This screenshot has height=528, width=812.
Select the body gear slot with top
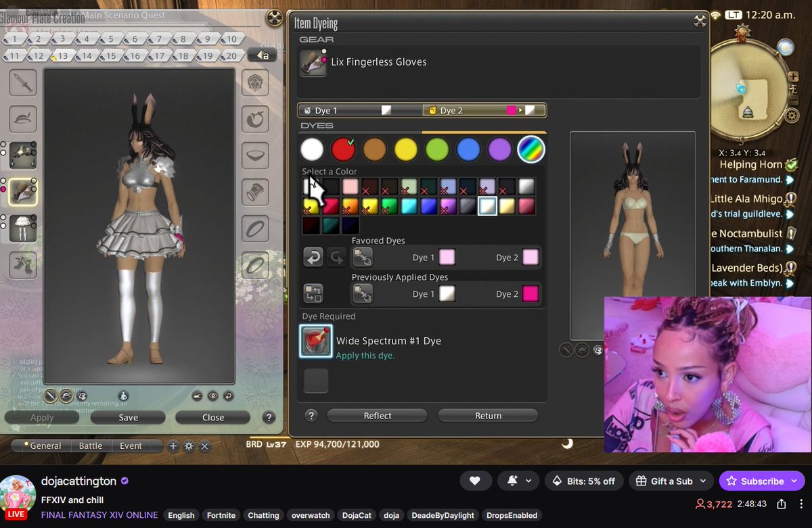23,155
